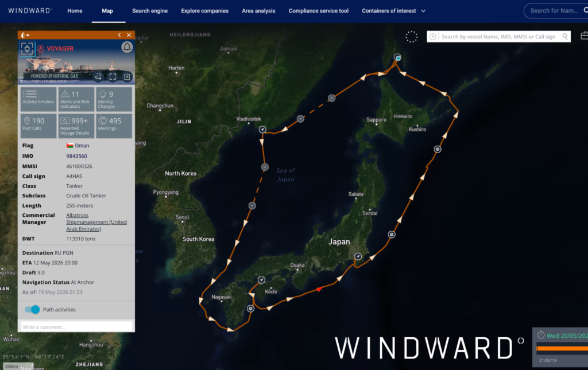The height and width of the screenshot is (370, 588).
Task: Click the path marker in Sea of Japan
Action: point(265,167)
